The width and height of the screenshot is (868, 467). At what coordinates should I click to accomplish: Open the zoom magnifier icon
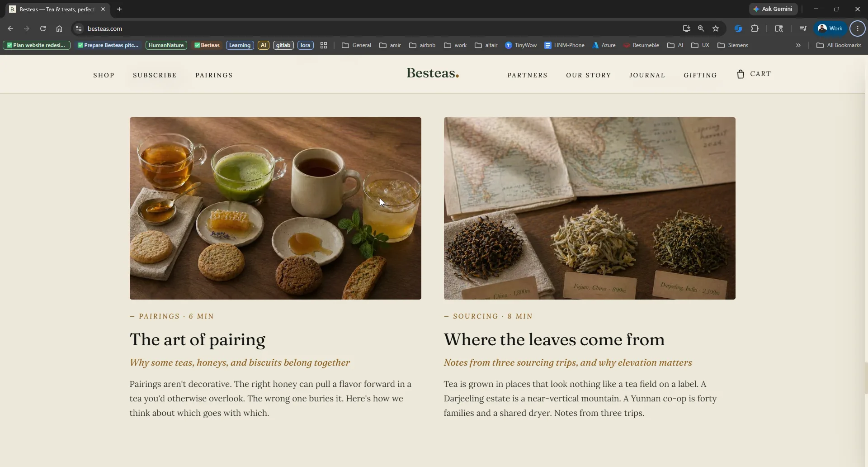701,29
